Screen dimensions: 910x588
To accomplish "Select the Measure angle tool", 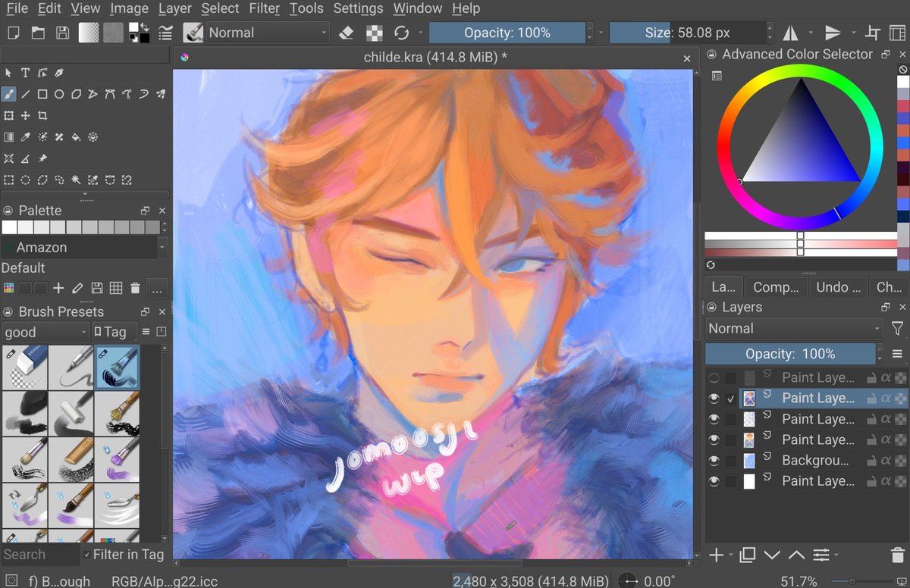I will pyautogui.click(x=25, y=158).
